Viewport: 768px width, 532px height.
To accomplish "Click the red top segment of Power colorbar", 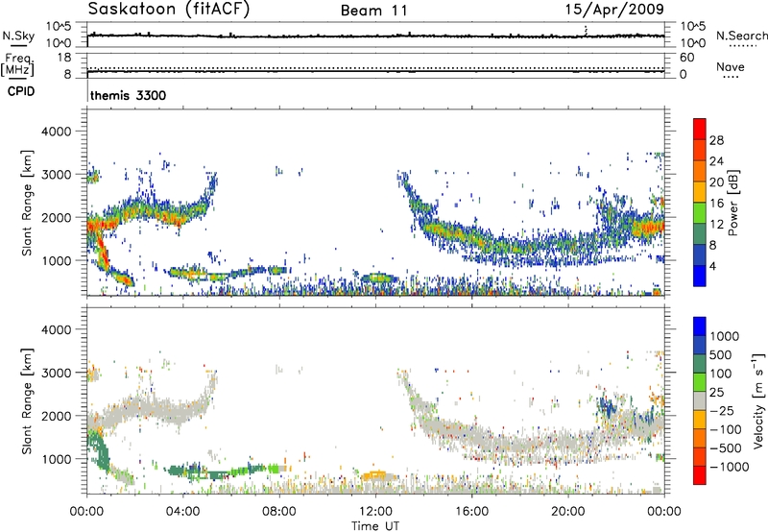I will [700, 129].
